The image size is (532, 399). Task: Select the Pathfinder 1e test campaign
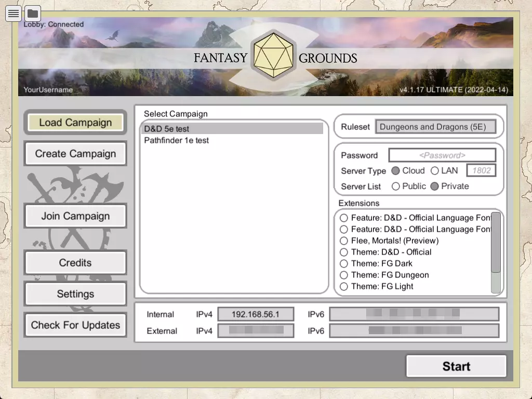point(232,140)
